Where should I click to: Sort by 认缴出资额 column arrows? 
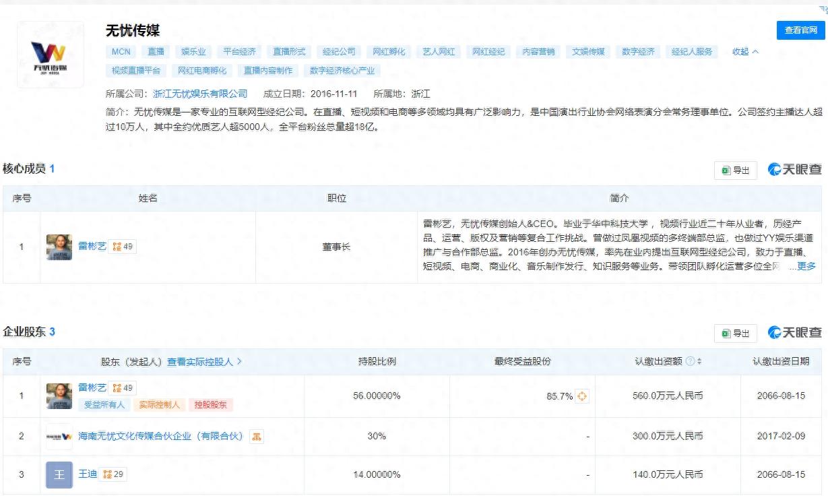point(699,362)
